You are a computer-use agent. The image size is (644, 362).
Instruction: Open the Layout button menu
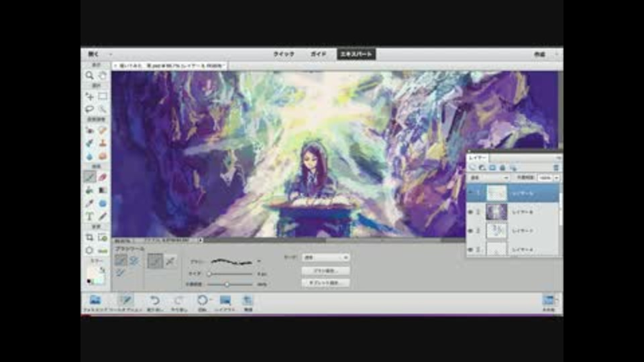click(225, 303)
